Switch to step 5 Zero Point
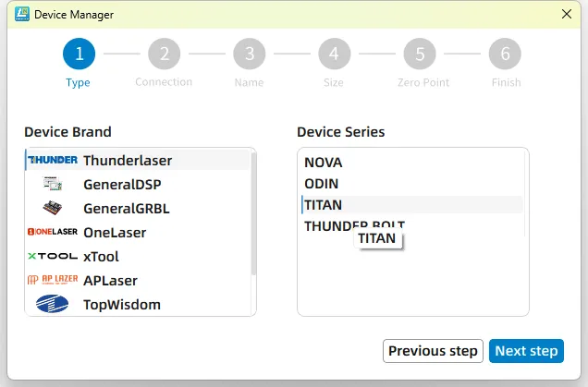The height and width of the screenshot is (387, 588). click(419, 54)
